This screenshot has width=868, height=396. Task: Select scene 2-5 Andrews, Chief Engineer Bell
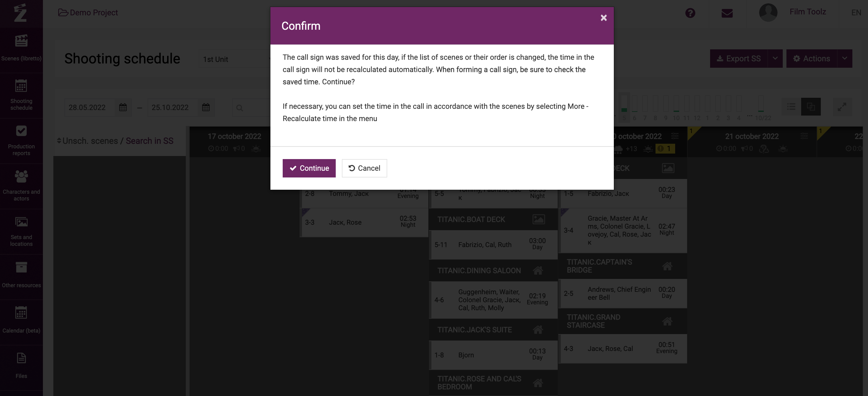click(623, 293)
